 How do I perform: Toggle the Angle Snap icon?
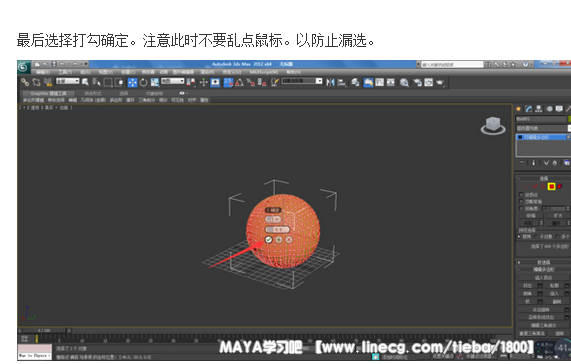pos(239,83)
